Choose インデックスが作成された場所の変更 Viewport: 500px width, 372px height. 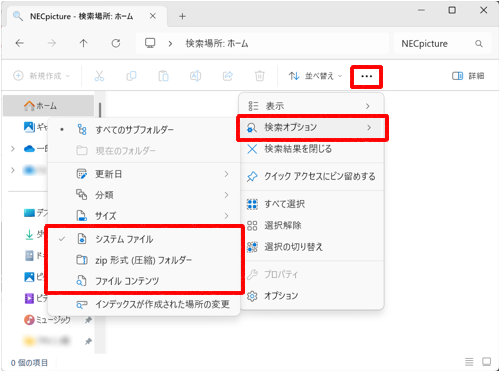tap(144, 304)
